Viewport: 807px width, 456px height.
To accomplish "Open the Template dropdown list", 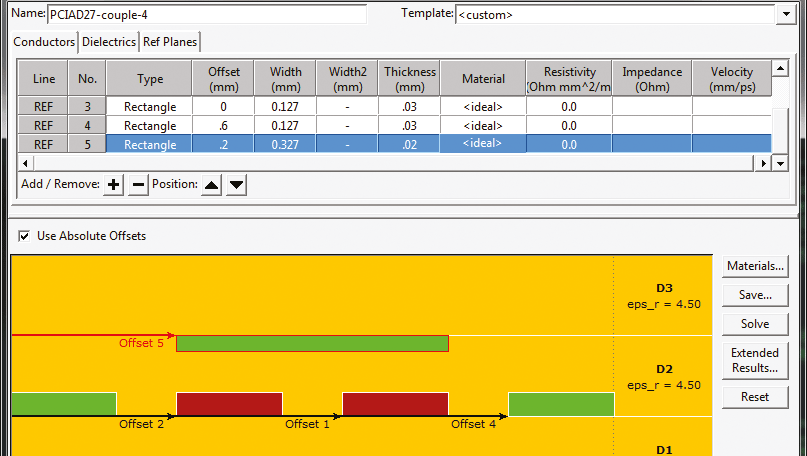I will point(786,14).
